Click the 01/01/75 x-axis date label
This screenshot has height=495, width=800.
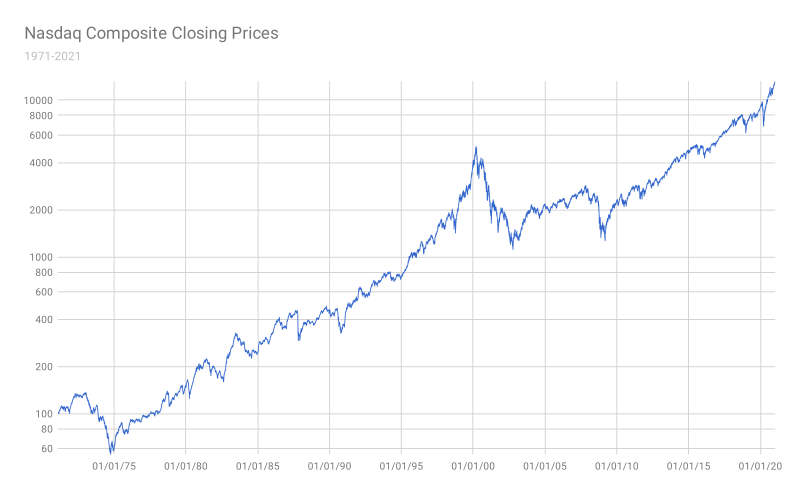click(x=114, y=466)
